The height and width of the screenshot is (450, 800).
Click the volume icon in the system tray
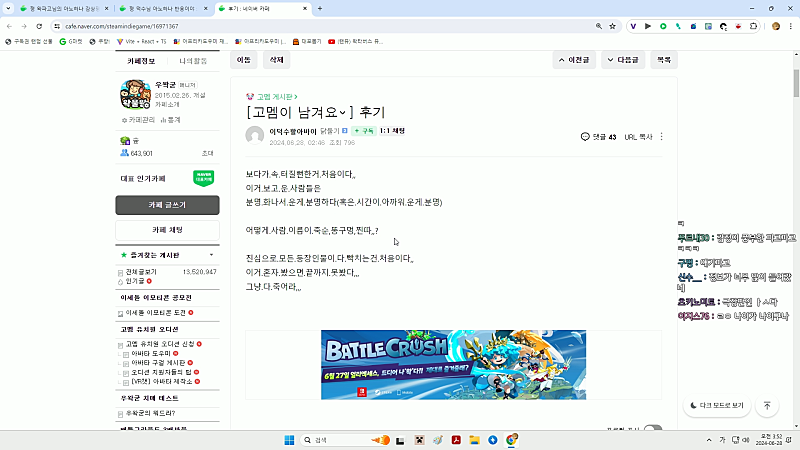pyautogui.click(x=745, y=440)
